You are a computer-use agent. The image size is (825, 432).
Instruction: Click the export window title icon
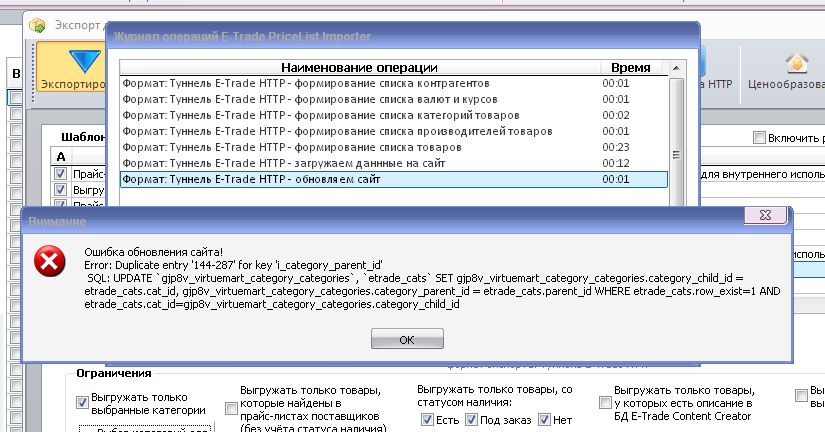(37, 25)
